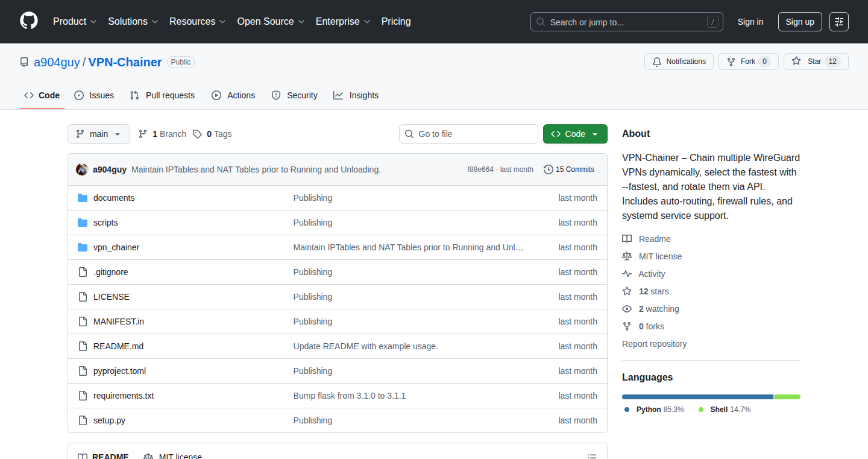Click the fork icon next to 0 forks
This screenshot has width=868, height=459.
pos(627,326)
